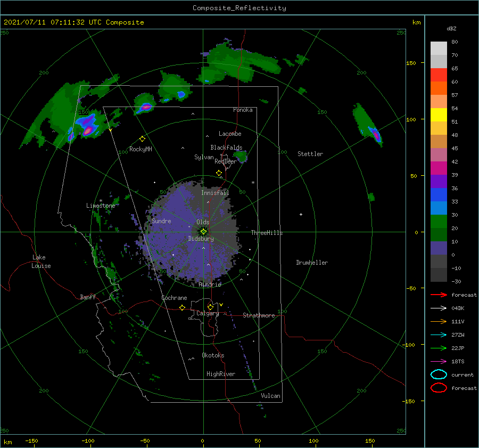Click the Strathmore city label
This screenshot has width=479, height=448.
(x=259, y=315)
